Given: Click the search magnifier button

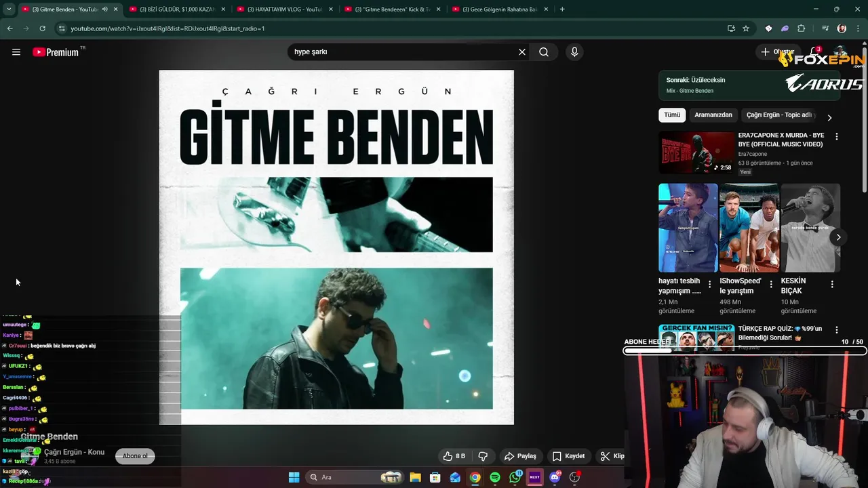Looking at the screenshot, I should click(x=544, y=52).
